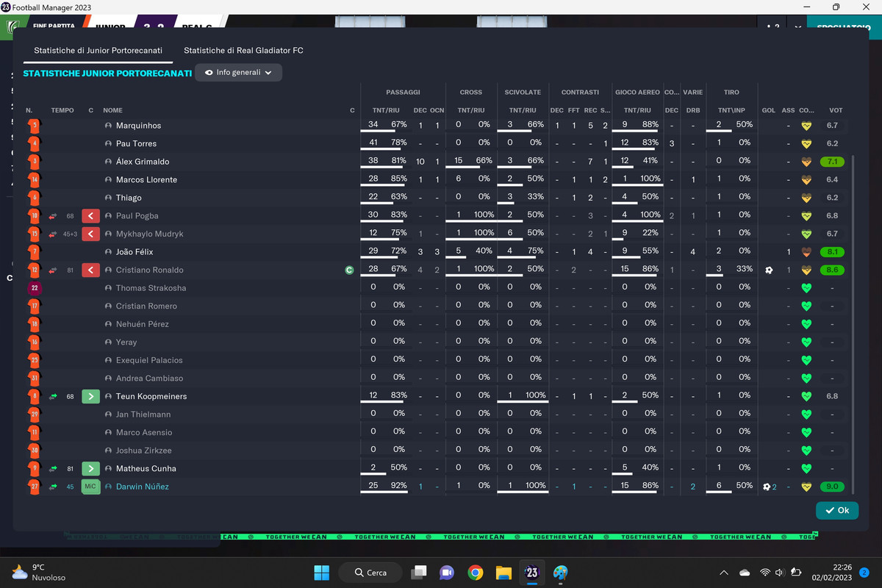Click the green substituted-on arrow beside Teun Koopmeiners
This screenshot has width=882, height=588.
pos(90,396)
